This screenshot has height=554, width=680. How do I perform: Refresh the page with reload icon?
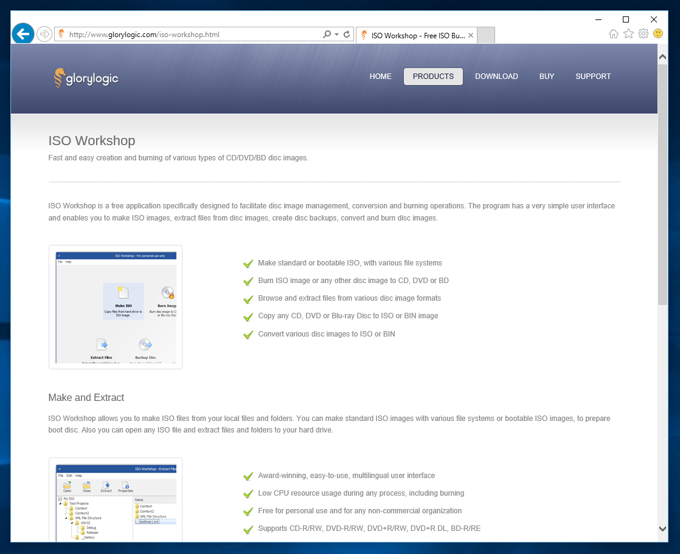347,34
